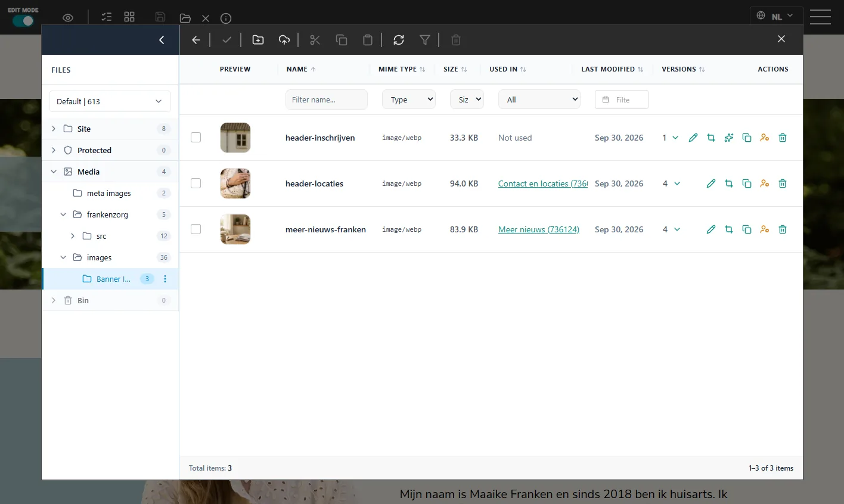844x504 pixels.
Task: Sort by Last Modified column header
Action: pyautogui.click(x=612, y=69)
